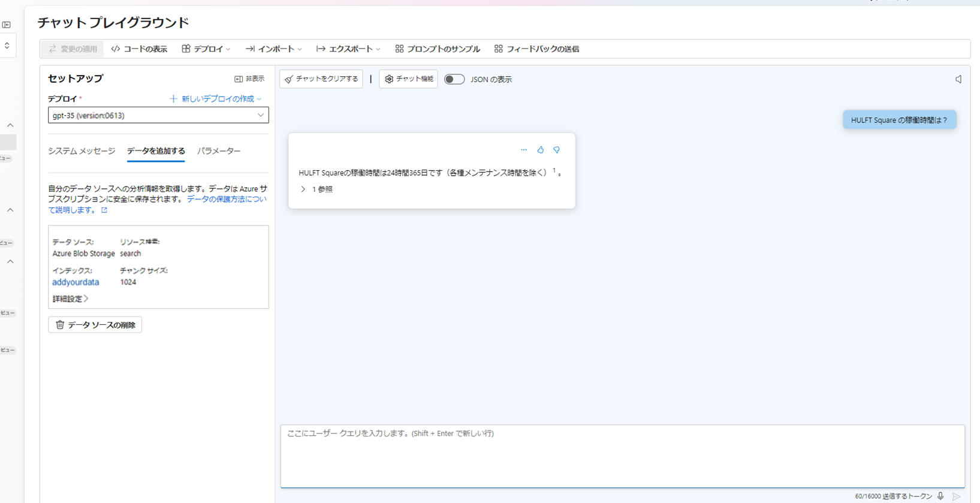Click thumbs up on the response
This screenshot has height=503, width=980.
click(540, 150)
